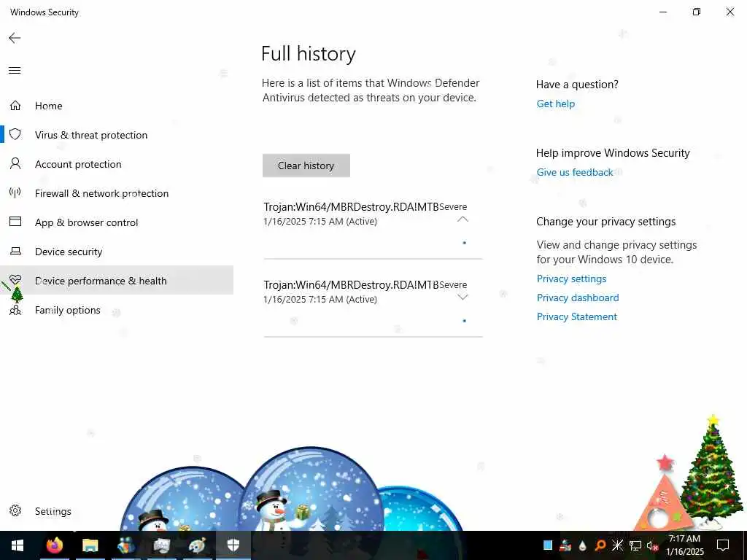The image size is (747, 560).
Task: Click the Account protection person icon
Action: (x=15, y=164)
